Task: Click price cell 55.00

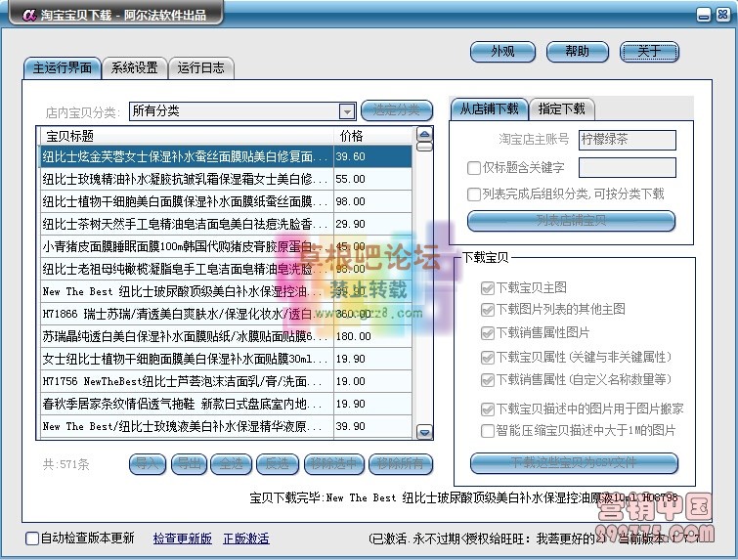Action: pyautogui.click(x=372, y=179)
